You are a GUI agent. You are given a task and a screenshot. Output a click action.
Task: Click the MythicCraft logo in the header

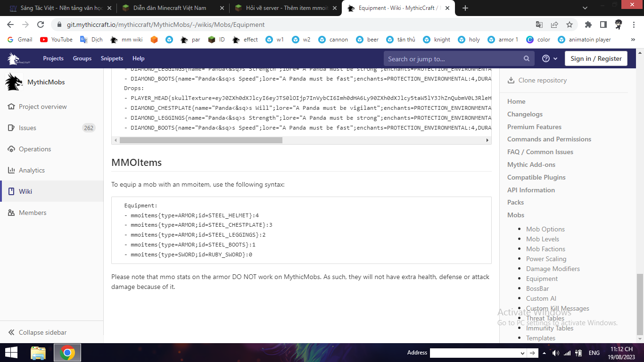[19, 58]
